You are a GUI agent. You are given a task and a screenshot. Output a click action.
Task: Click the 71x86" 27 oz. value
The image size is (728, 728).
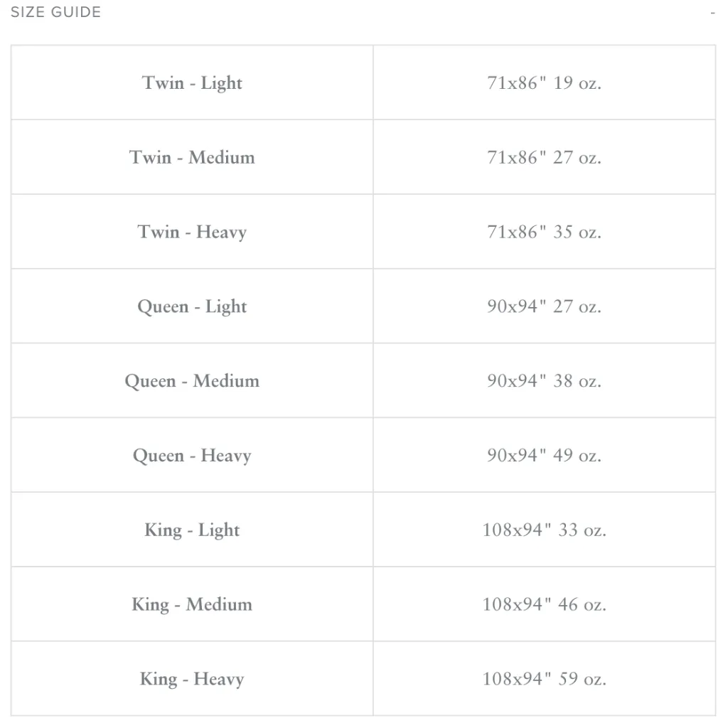click(x=544, y=157)
